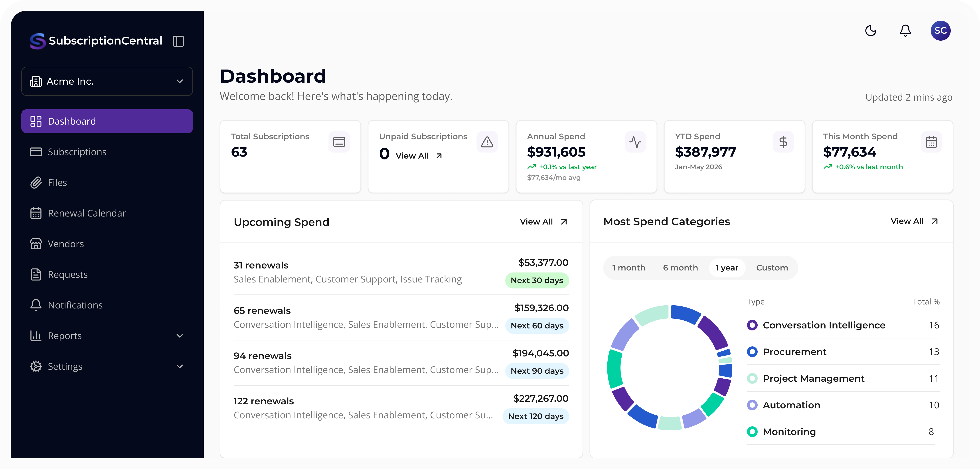Click Conversation Intelligence purple legend swatch

click(x=752, y=325)
